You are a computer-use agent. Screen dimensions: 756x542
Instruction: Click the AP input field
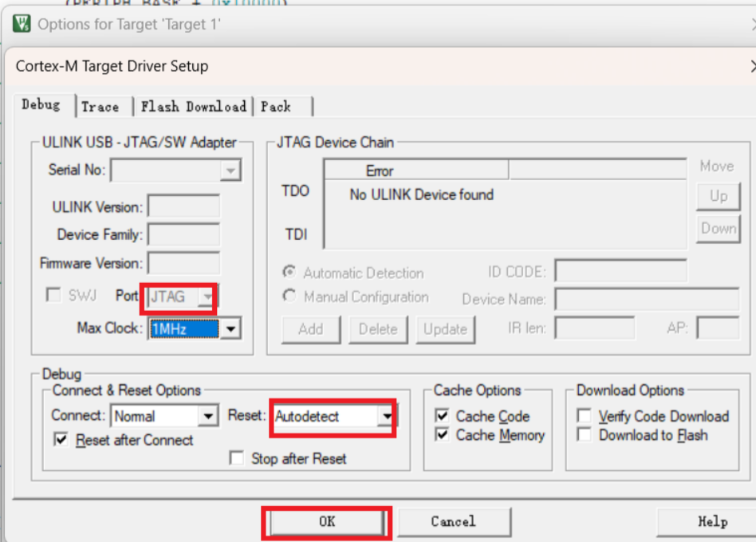point(718,328)
